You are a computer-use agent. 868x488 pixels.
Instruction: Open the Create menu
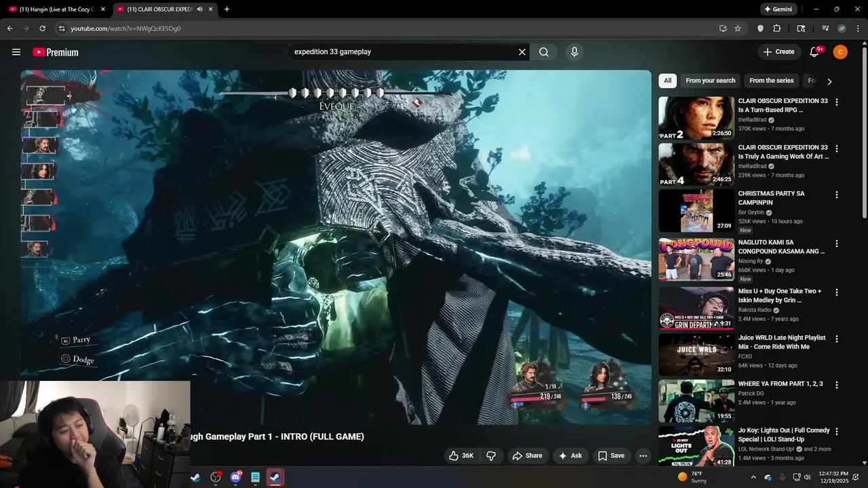[778, 52]
